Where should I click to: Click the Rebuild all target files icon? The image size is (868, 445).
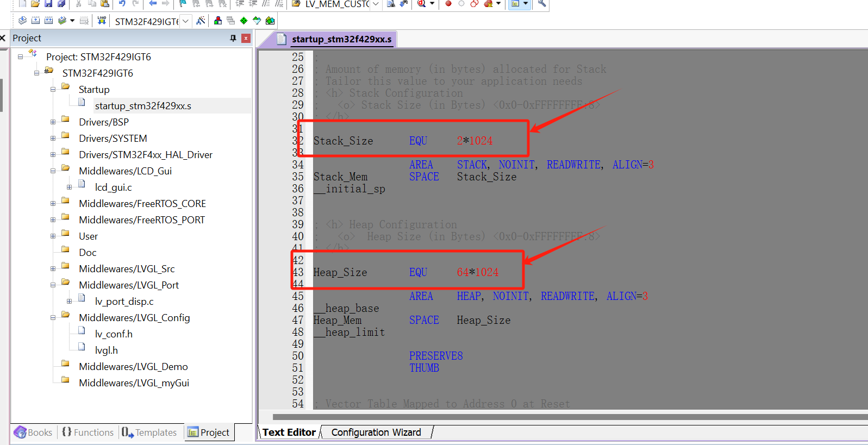[x=48, y=21]
